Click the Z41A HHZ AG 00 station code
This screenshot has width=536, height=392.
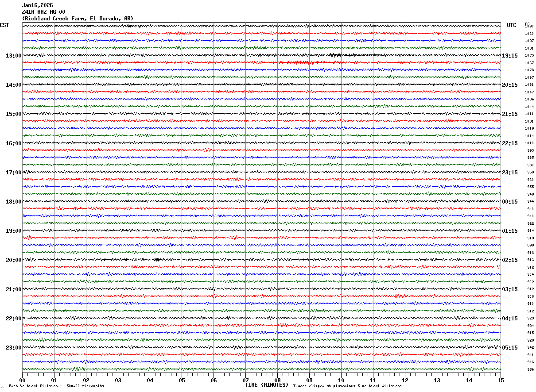(x=43, y=12)
